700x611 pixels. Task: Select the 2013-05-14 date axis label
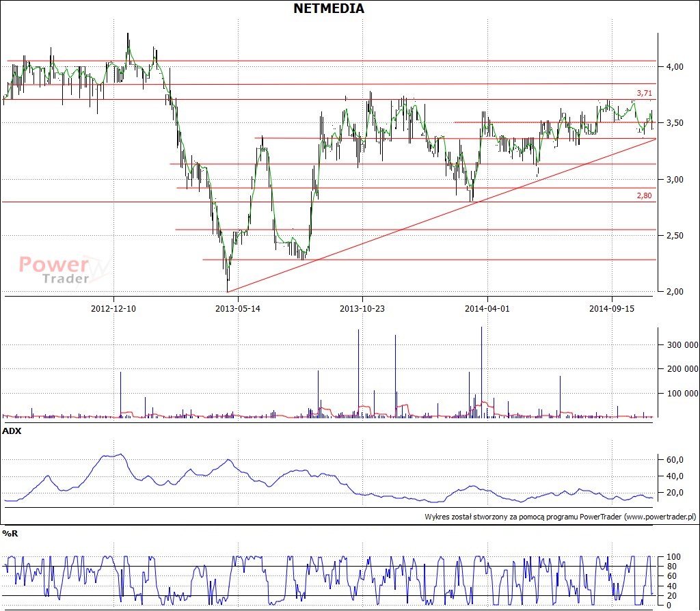point(237,308)
